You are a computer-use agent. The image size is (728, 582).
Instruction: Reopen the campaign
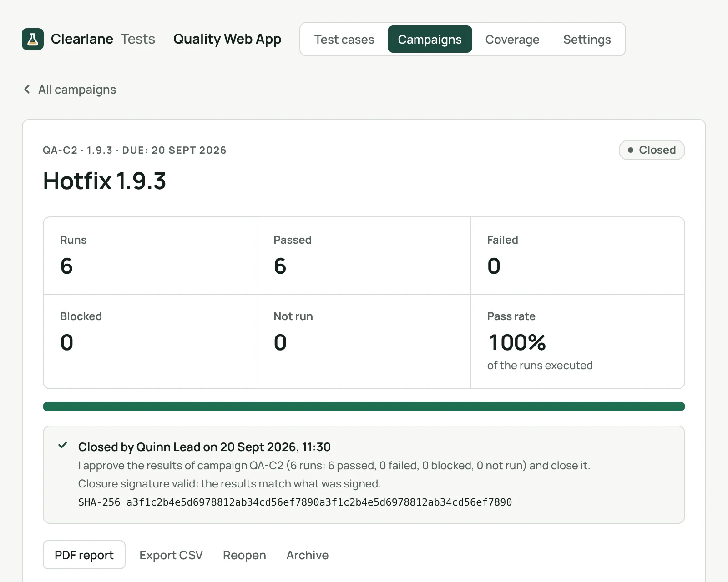point(244,555)
